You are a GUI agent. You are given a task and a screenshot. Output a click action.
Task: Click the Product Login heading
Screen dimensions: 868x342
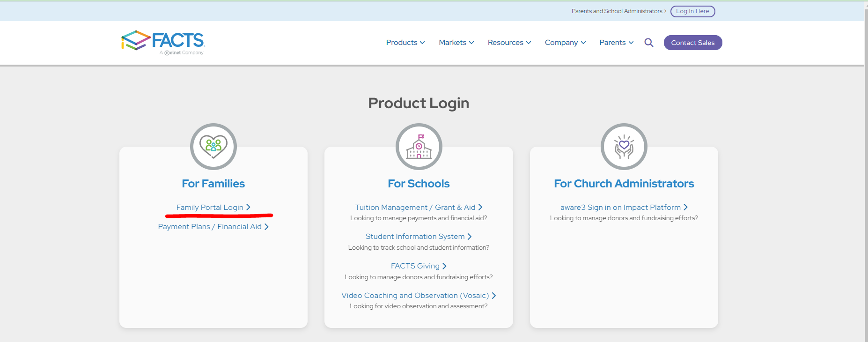419,103
